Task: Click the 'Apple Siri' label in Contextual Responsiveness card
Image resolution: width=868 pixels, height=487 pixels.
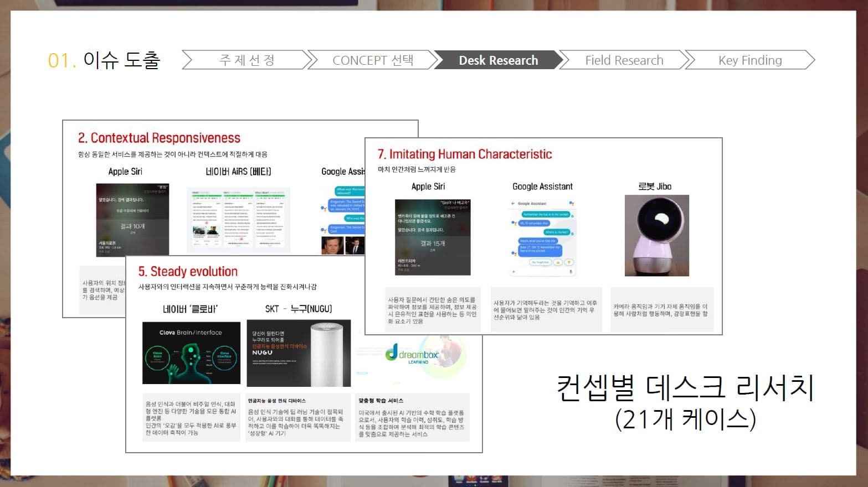Action: tap(125, 172)
